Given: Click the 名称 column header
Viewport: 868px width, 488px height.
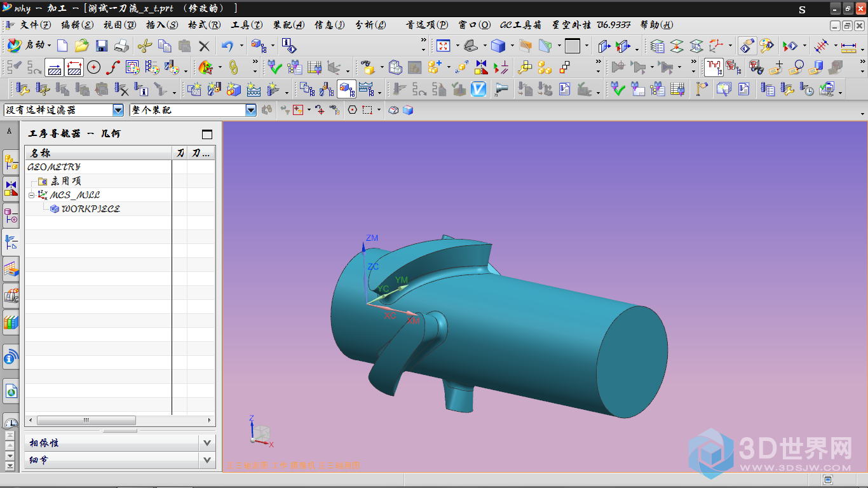Looking at the screenshot, I should pos(98,153).
